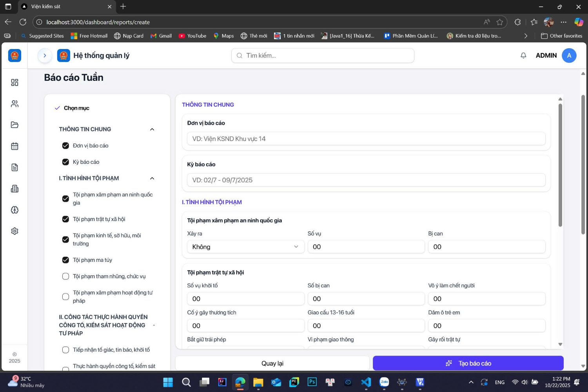
Task: Open the settings gear in sidebar
Action: 15,231
